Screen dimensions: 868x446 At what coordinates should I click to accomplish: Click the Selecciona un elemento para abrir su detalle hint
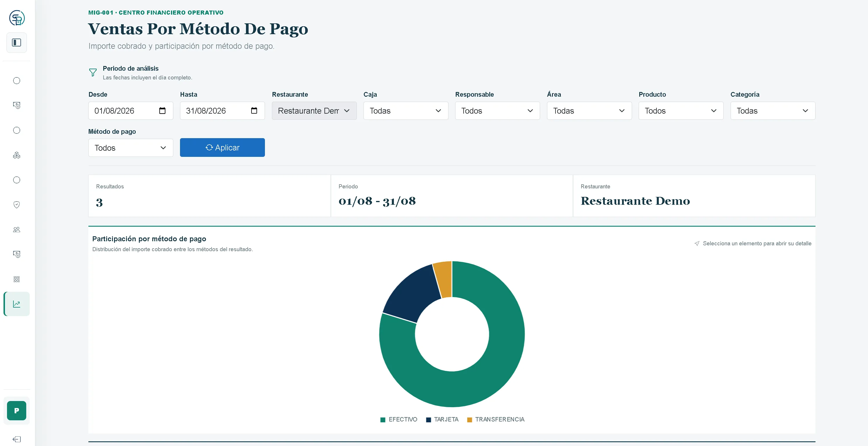point(757,244)
